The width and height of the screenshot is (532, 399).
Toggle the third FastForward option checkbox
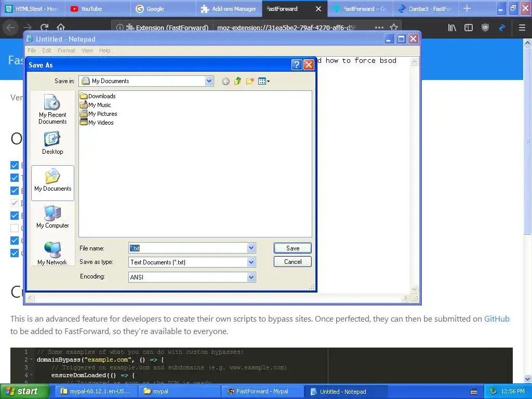15,190
